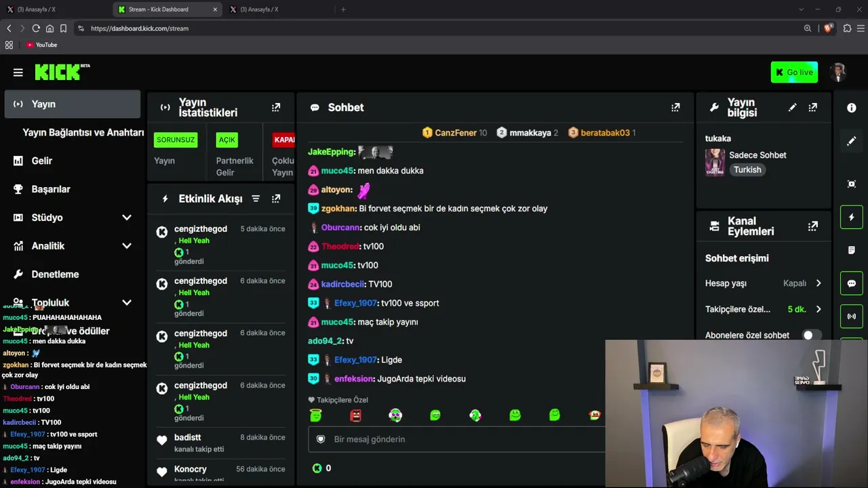The width and height of the screenshot is (868, 488).
Task: Open the YouTube bookmark
Action: [x=41, y=45]
